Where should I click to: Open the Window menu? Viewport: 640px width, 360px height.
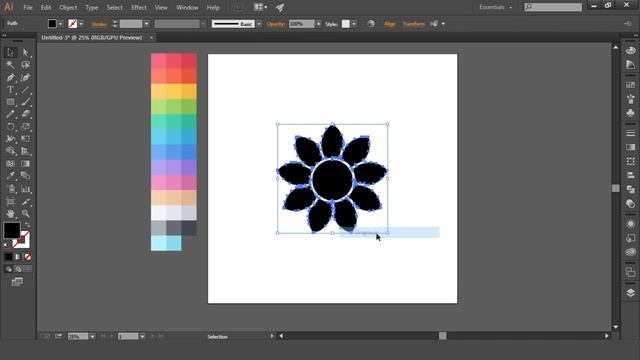click(187, 7)
